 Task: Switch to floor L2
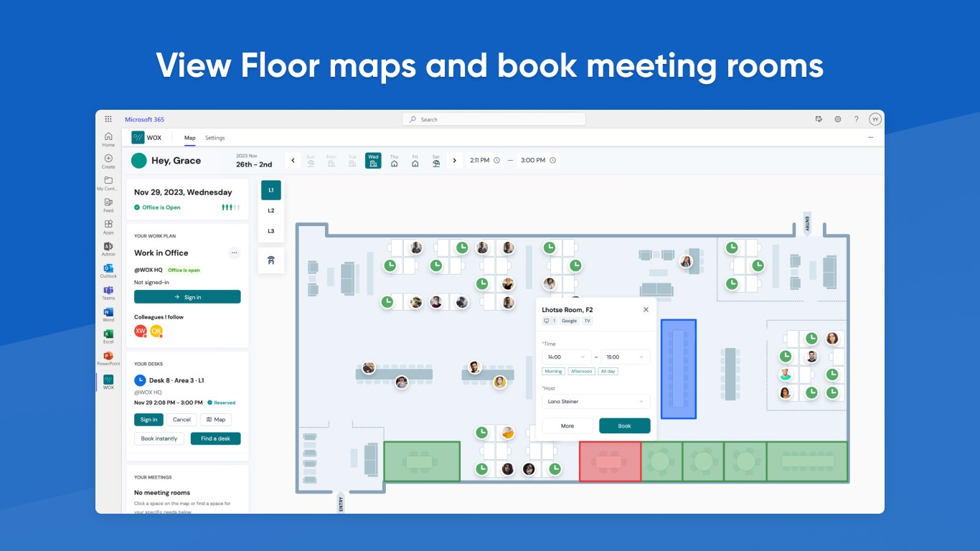(271, 210)
